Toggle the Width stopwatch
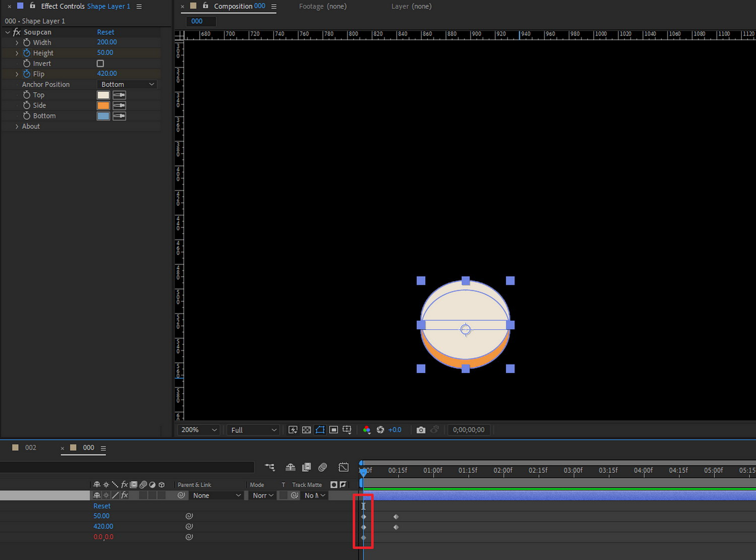 click(x=27, y=42)
